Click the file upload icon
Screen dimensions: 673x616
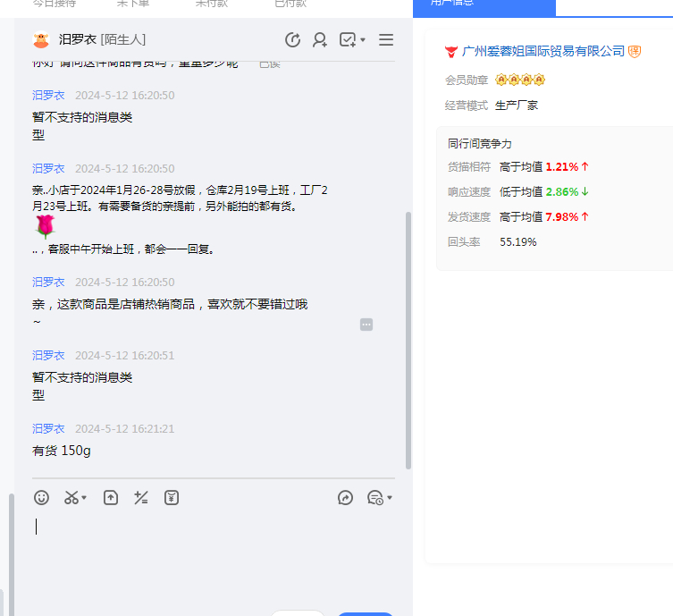pos(111,498)
